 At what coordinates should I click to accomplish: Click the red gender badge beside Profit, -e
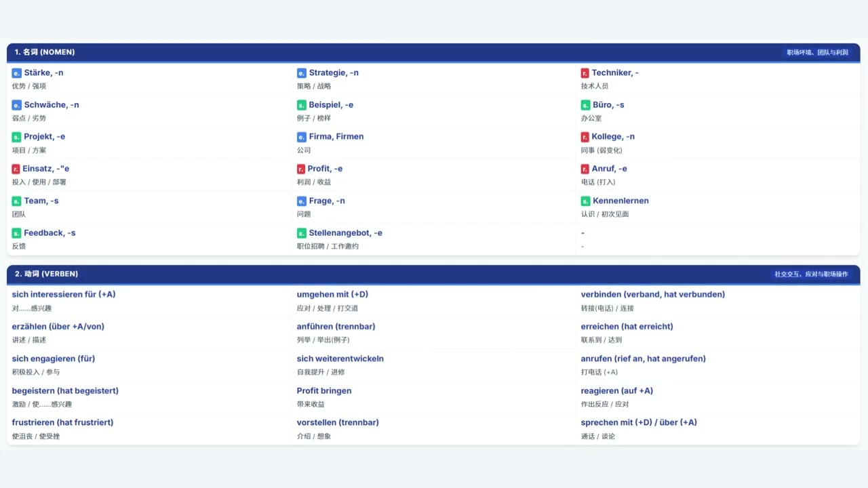301,169
